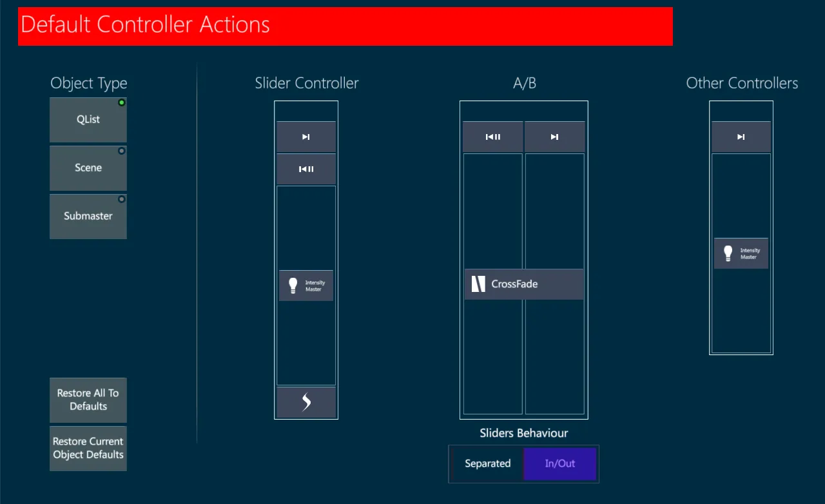Click the Default Controller Actions title bar

345,26
